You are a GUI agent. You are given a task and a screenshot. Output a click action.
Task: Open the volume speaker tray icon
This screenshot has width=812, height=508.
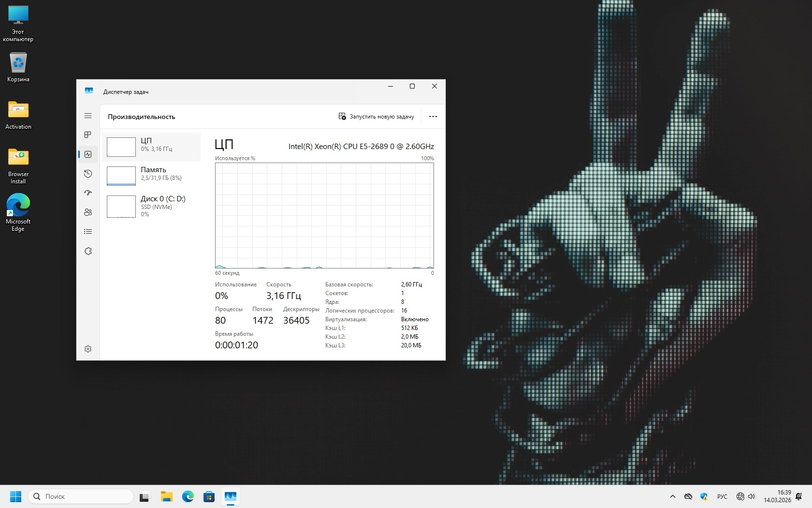pos(752,496)
